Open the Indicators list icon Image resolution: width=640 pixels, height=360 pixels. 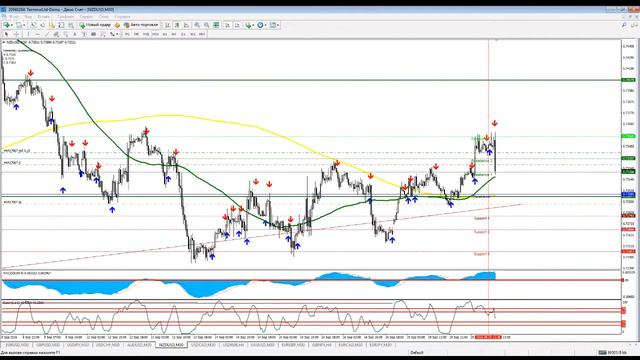(x=248, y=25)
